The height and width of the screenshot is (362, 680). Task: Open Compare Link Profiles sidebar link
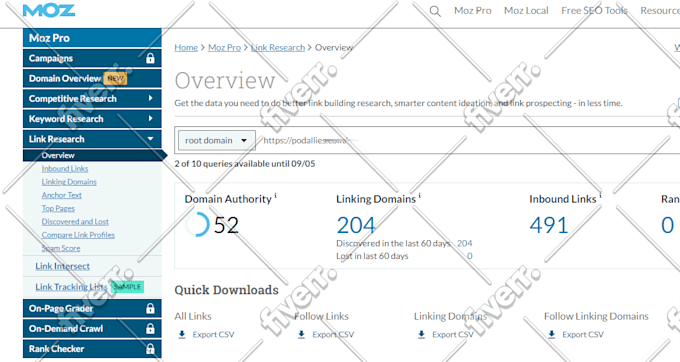(78, 235)
